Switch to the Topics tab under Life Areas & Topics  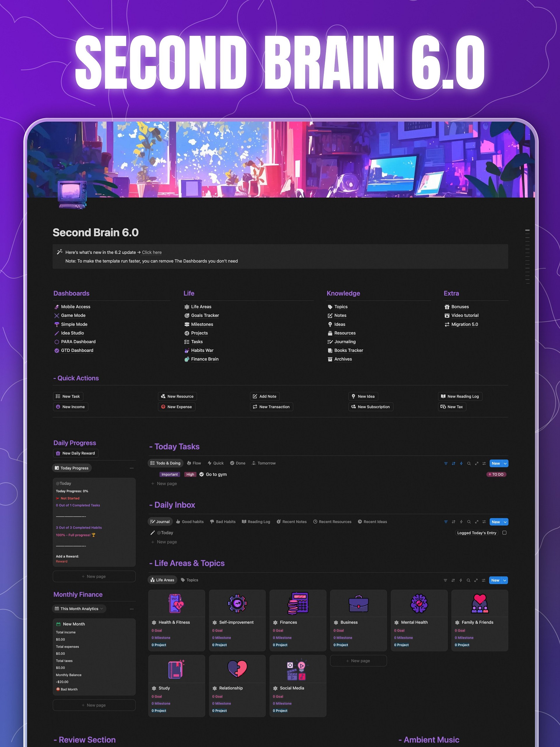[189, 580]
